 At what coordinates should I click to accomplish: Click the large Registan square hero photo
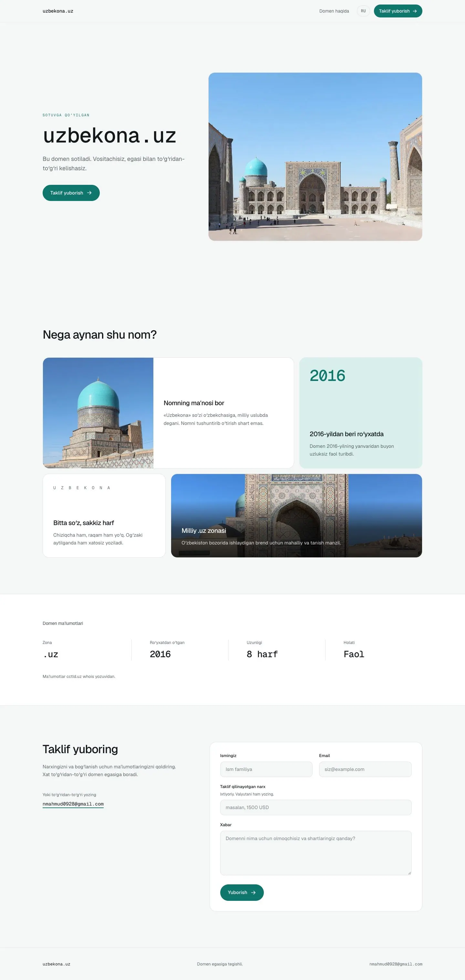[315, 157]
